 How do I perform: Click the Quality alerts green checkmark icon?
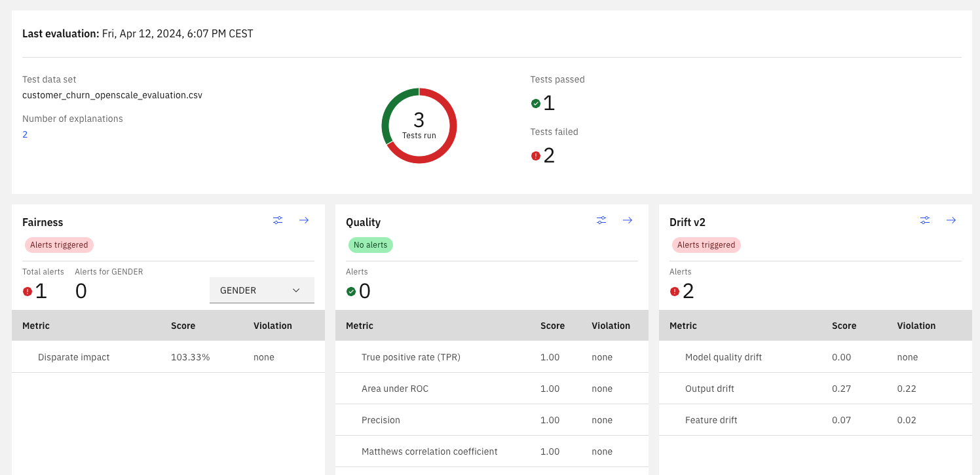click(351, 292)
